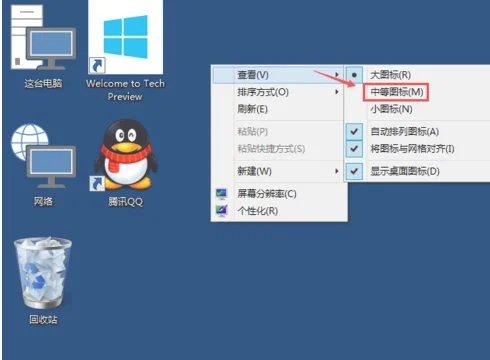Select the Welcome to Tech Preview shortcut
The image size is (490, 360).
coord(125,50)
